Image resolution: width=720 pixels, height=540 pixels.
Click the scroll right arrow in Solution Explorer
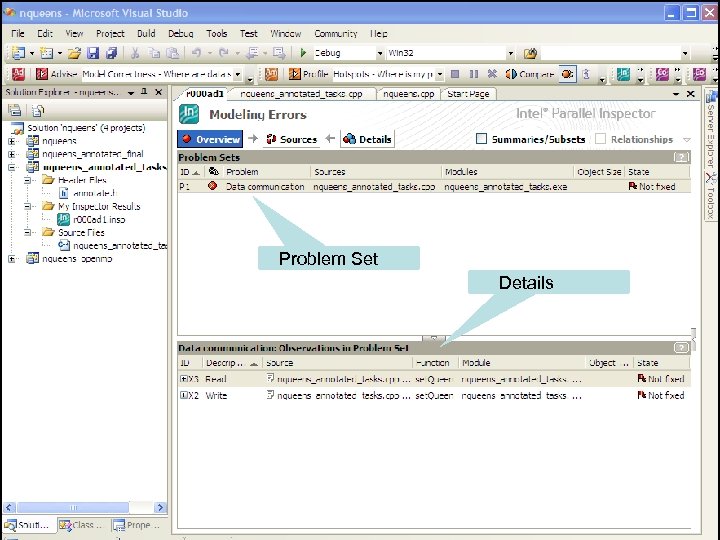point(160,507)
